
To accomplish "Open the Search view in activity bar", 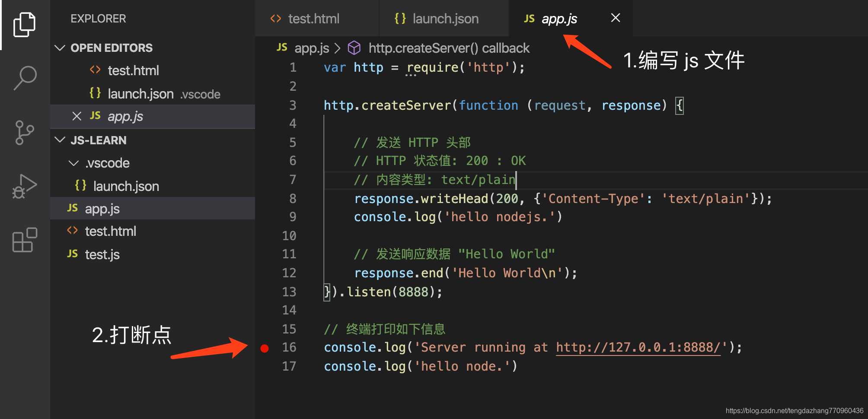I will tap(25, 78).
